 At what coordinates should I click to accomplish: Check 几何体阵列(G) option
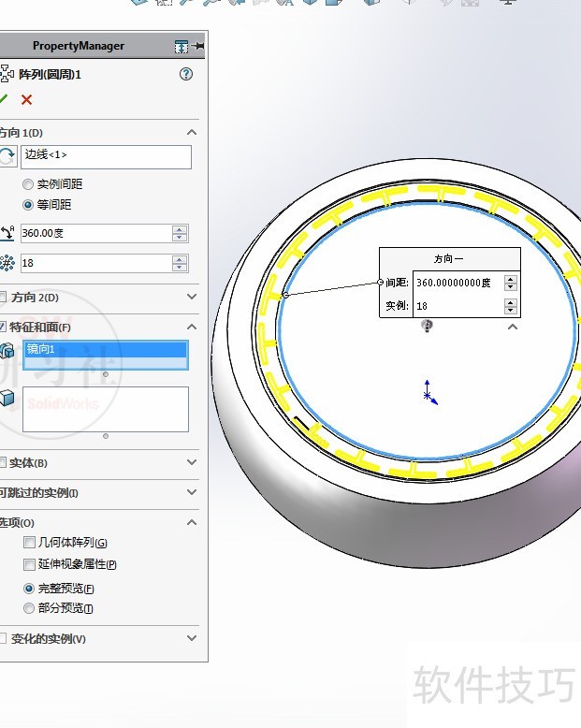click(29, 543)
